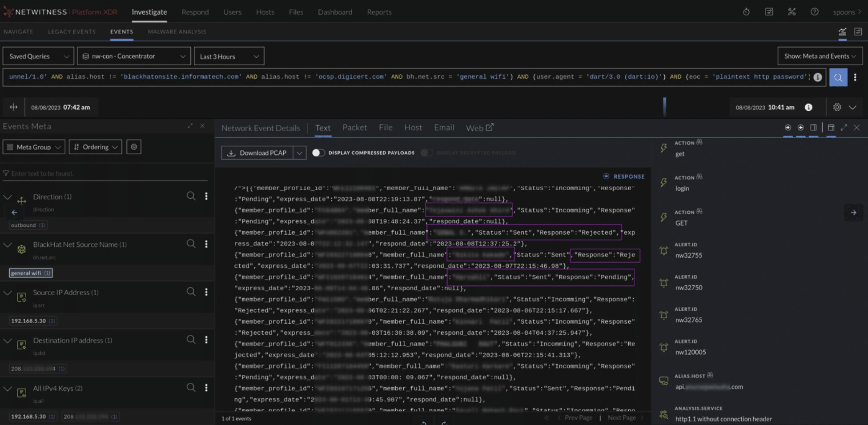Open the Respond menu

195,12
